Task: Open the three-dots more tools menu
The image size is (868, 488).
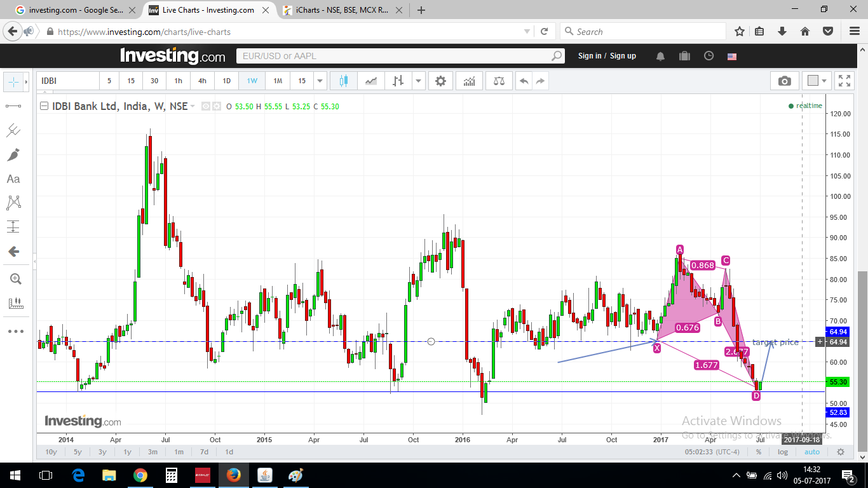Action: tap(15, 331)
